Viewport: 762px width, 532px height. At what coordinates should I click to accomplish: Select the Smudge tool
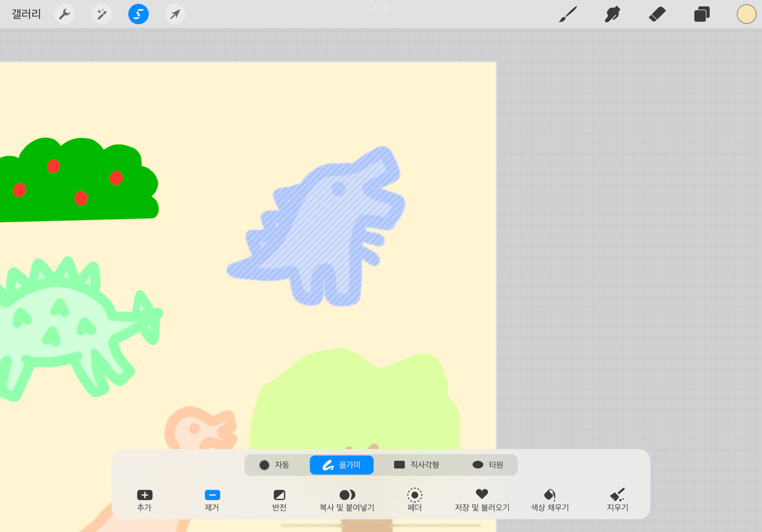612,14
